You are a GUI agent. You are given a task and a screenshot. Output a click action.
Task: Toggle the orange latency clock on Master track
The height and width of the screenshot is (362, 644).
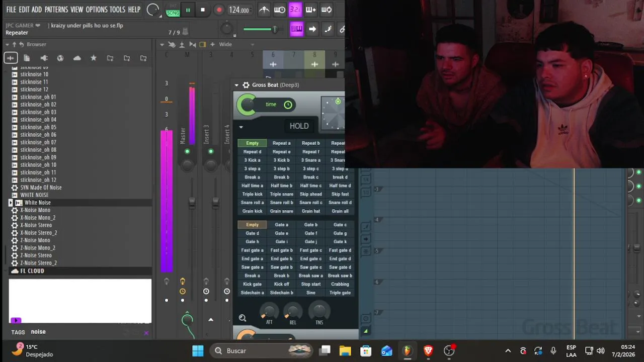[x=182, y=291]
